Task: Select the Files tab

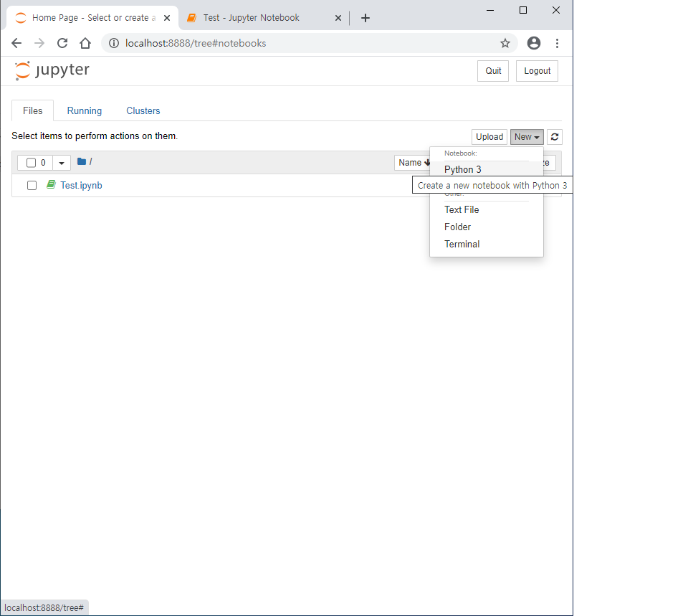Action: (x=32, y=110)
